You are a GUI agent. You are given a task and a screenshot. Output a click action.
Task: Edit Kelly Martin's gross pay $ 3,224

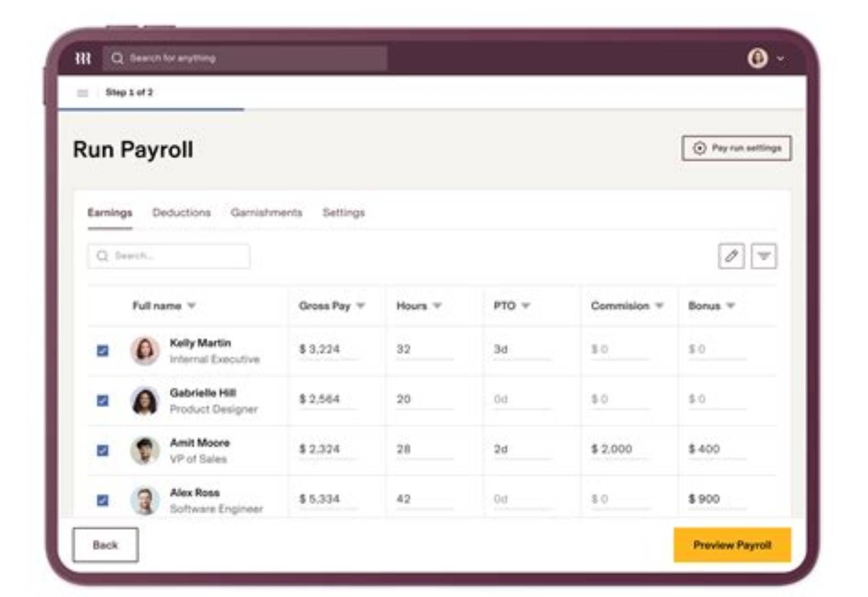coord(328,350)
